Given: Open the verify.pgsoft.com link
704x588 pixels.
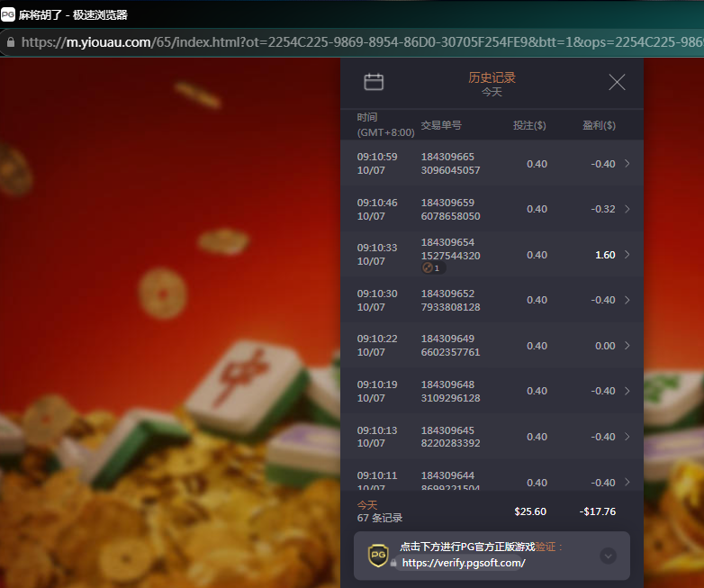Looking at the screenshot, I should (464, 563).
